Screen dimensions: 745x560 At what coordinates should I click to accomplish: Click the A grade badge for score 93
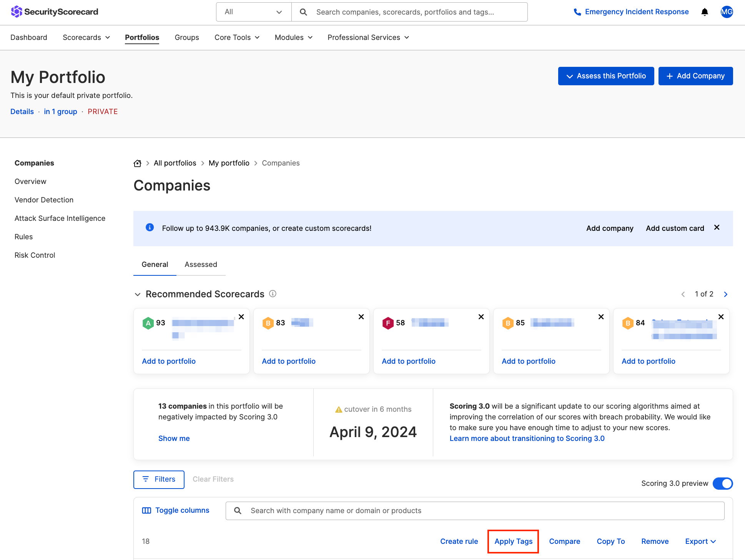coord(148,323)
